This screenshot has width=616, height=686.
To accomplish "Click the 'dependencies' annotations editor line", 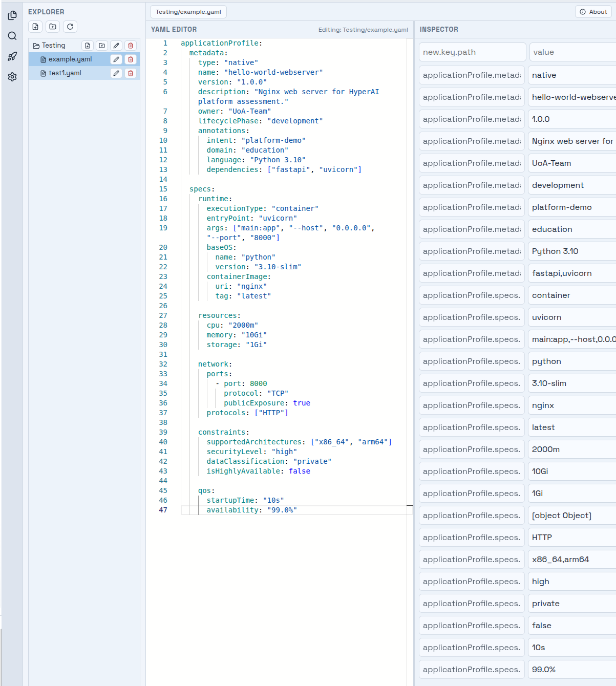I will click(x=284, y=170).
